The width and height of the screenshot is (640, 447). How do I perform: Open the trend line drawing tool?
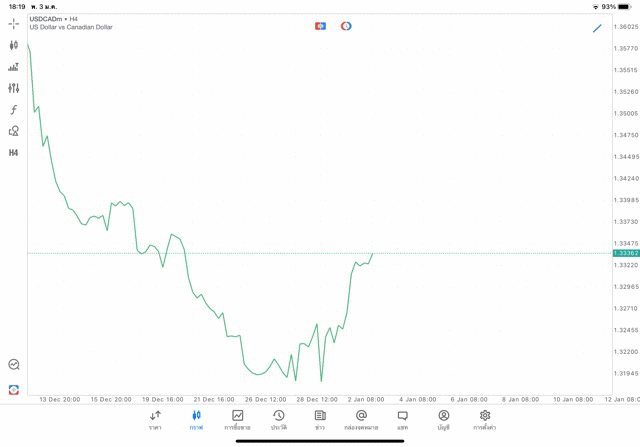point(597,28)
